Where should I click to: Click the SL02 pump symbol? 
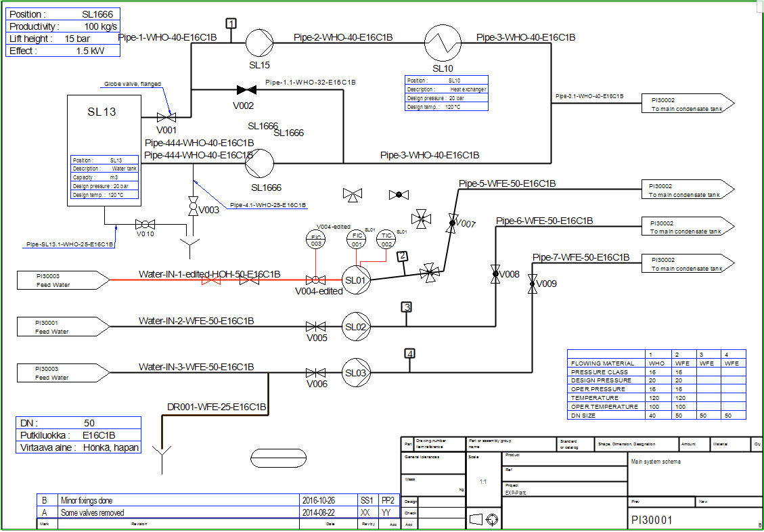tap(356, 326)
